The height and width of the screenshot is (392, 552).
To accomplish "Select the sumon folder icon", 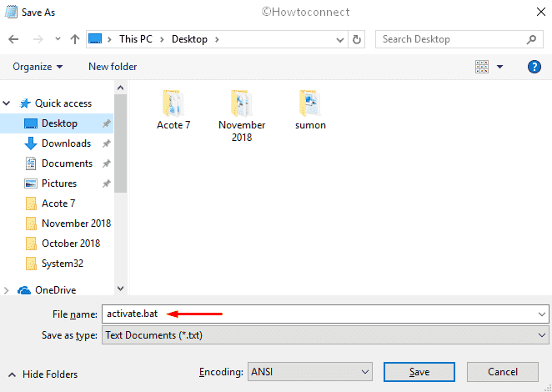I will (310, 103).
